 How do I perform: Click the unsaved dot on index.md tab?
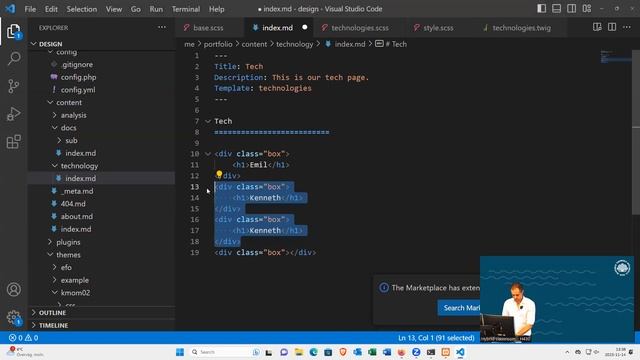(304, 27)
